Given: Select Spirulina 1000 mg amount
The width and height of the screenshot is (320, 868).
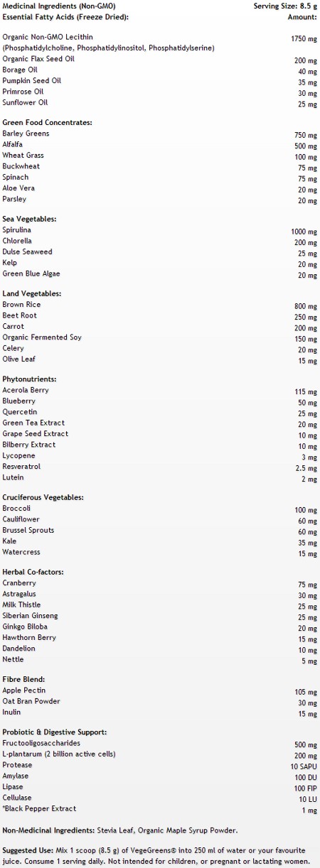Looking at the screenshot, I should [304, 232].
